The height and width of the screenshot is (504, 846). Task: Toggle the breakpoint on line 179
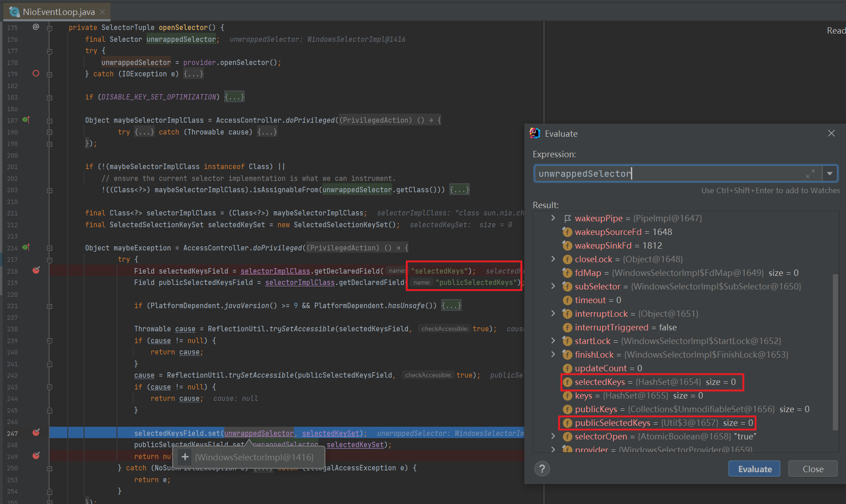point(36,74)
